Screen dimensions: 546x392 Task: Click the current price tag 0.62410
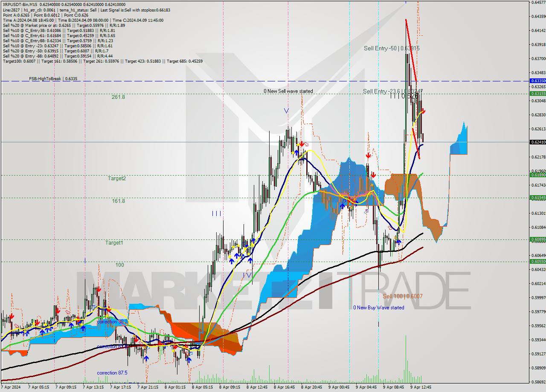point(538,142)
